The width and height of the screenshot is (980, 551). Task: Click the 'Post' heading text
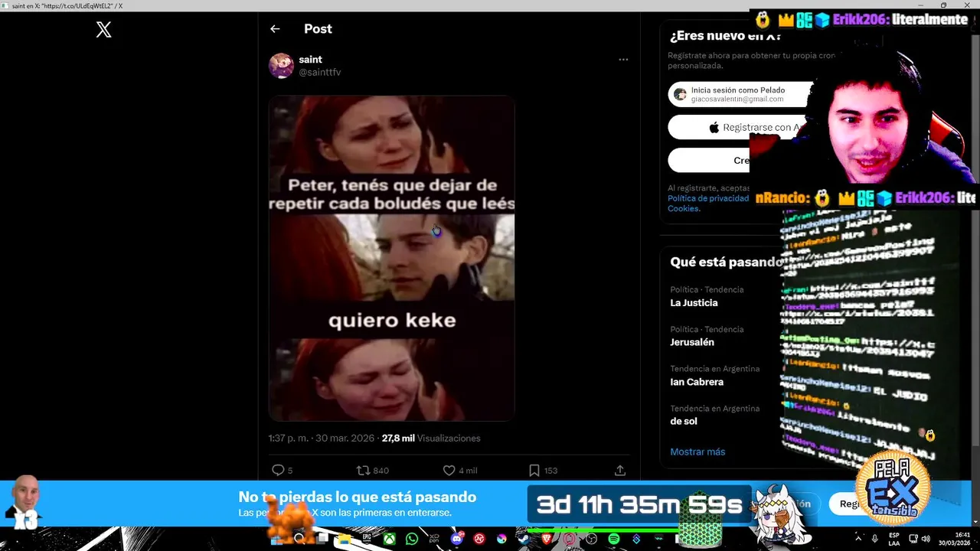[318, 29]
